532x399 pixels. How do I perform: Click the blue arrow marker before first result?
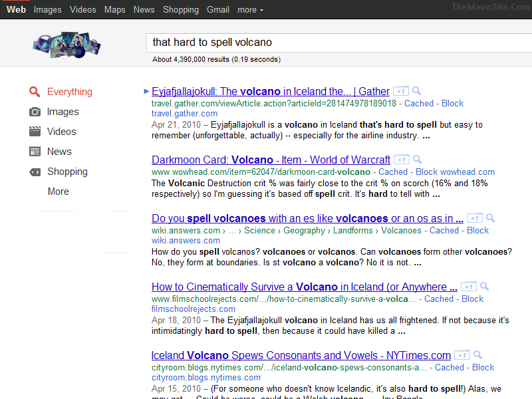(146, 91)
